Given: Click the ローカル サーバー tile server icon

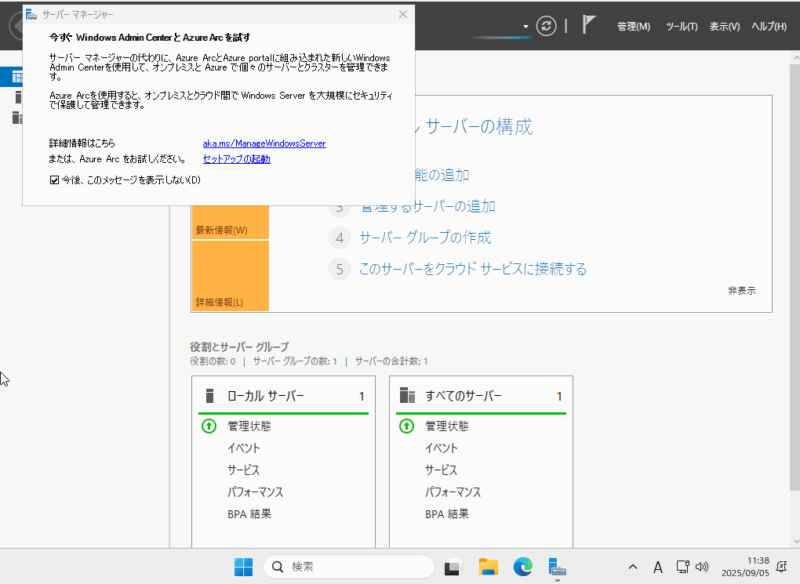Looking at the screenshot, I should (x=209, y=396).
